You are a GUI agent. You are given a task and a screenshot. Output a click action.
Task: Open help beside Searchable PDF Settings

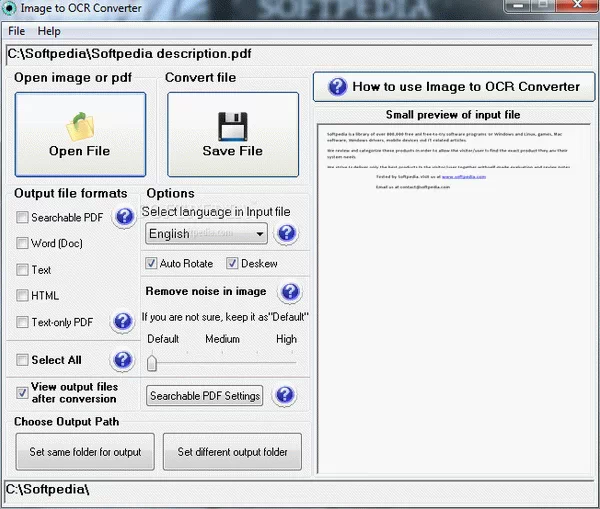point(285,395)
